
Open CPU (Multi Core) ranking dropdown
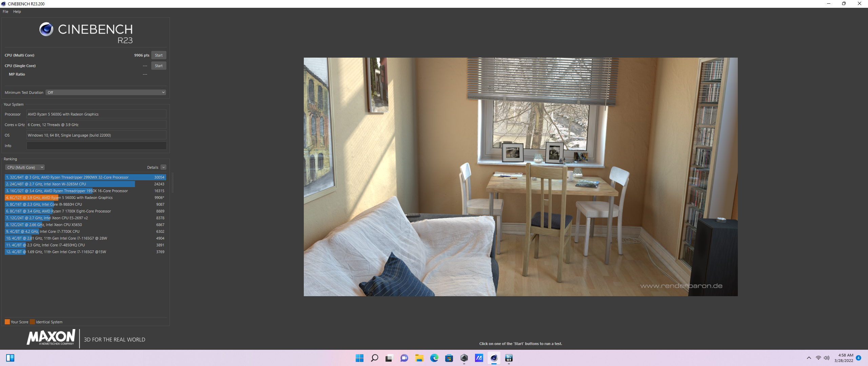coord(25,167)
